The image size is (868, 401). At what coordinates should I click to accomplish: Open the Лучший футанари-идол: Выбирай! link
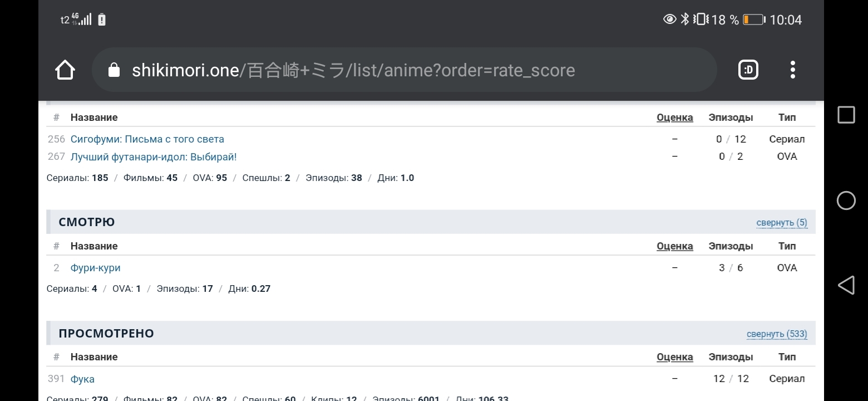(x=154, y=157)
